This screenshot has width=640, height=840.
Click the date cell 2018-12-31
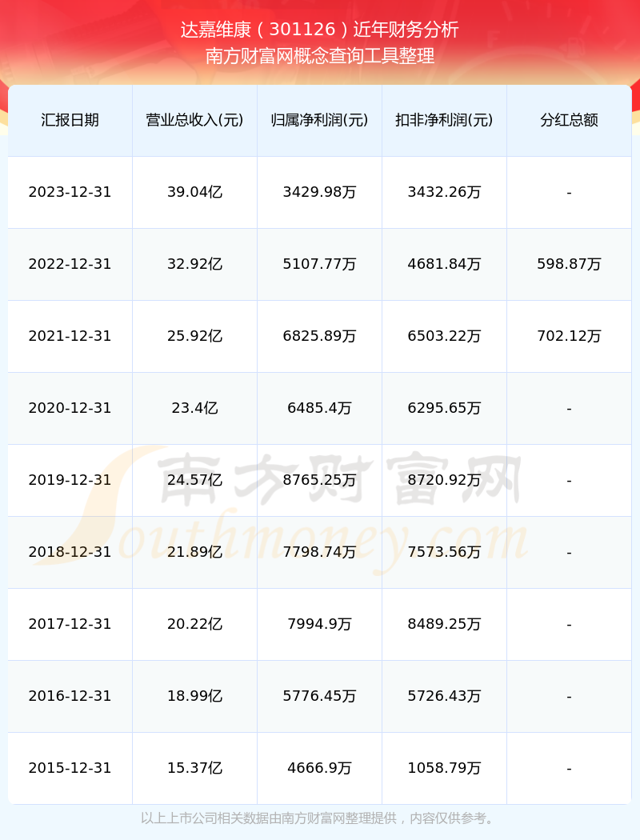pos(70,552)
